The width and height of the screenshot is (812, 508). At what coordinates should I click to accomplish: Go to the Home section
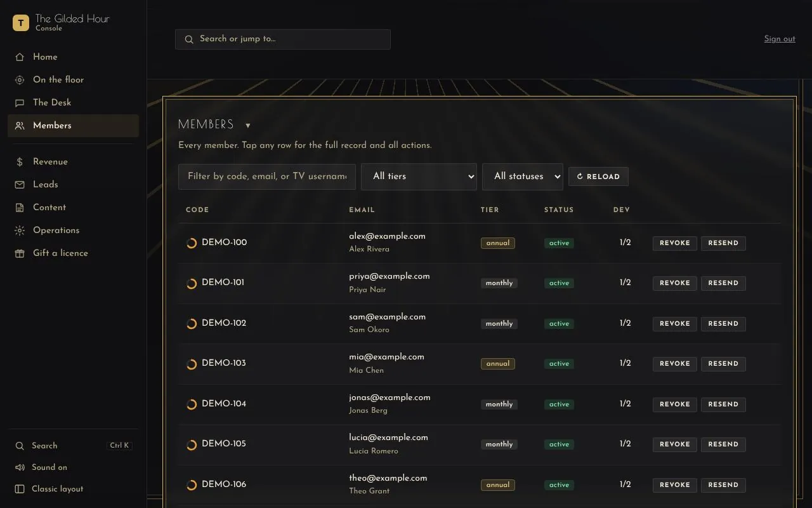[x=73, y=57]
